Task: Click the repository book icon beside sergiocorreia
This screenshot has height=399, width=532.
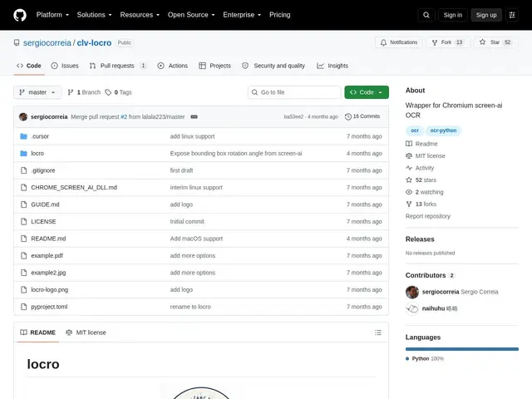Action: click(x=17, y=42)
